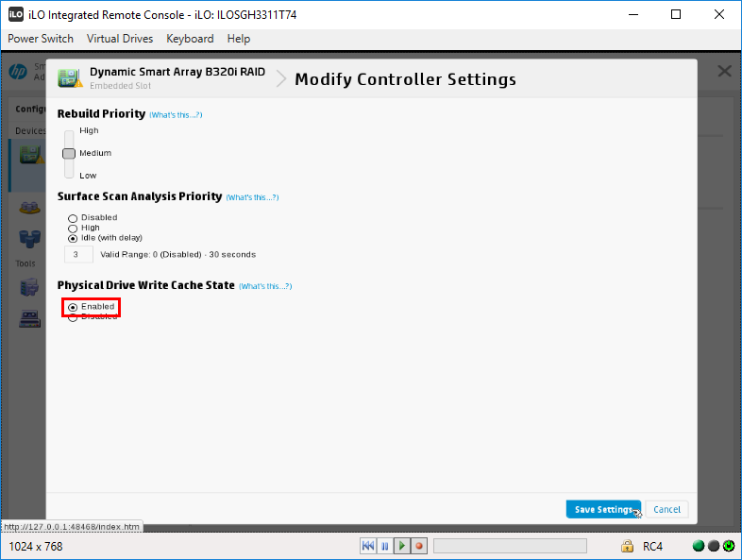Close the Smart Storage Administrator panel X
Image resolution: width=742 pixels, height=560 pixels.
(724, 72)
